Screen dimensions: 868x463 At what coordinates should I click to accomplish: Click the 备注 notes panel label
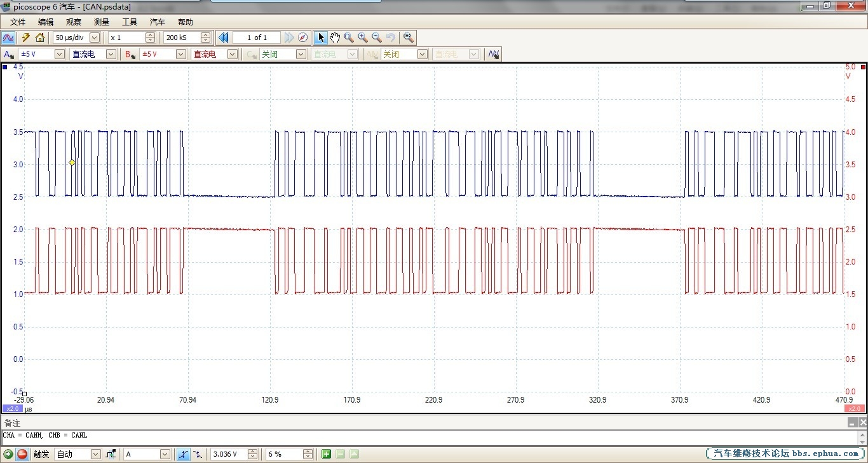pyautogui.click(x=13, y=423)
